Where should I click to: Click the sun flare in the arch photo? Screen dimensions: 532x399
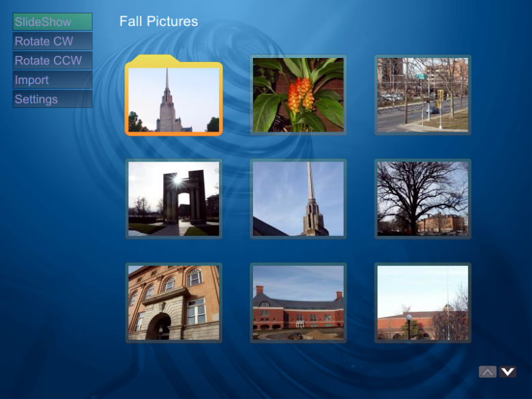177,180
